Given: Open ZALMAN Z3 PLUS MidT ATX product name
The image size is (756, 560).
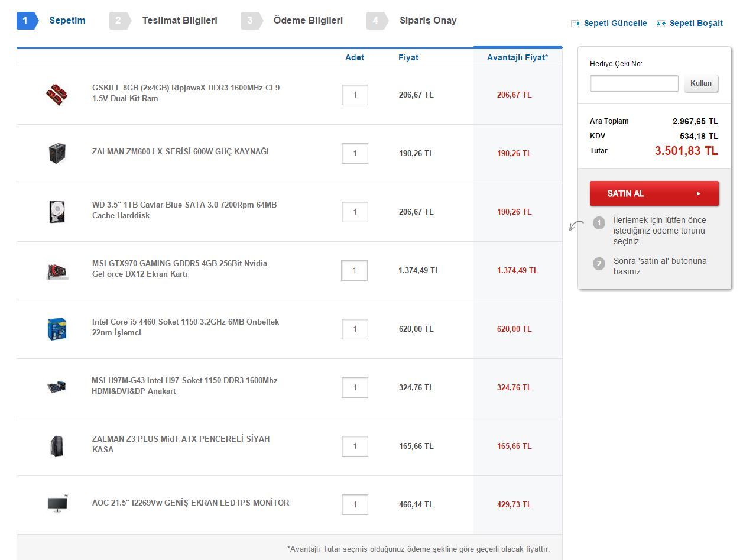Looking at the screenshot, I should pos(181,444).
